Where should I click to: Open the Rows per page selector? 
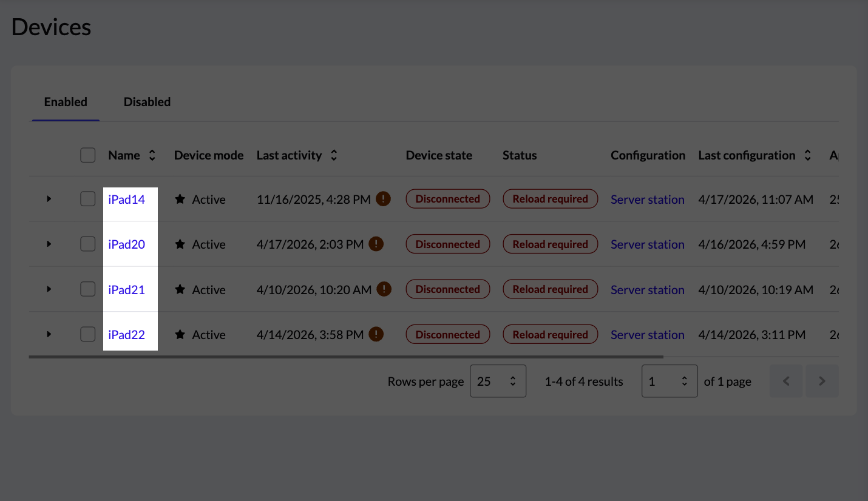[x=498, y=381]
